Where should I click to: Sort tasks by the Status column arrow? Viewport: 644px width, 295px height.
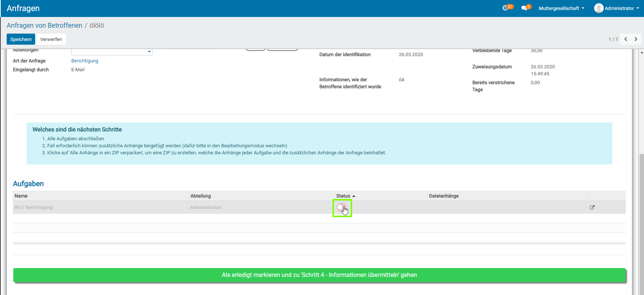[x=354, y=196]
